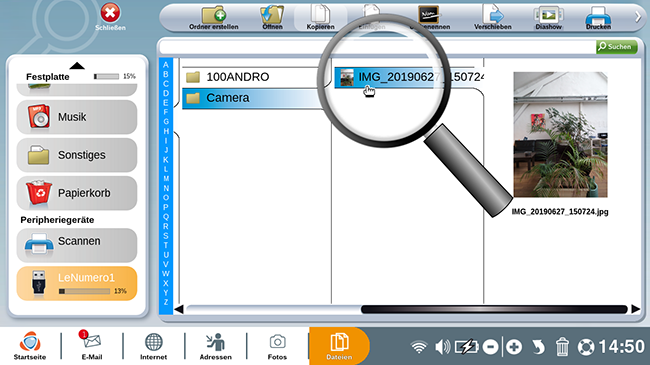Collapse sidebar list with up arrow
The height and width of the screenshot is (365, 650).
pyautogui.click(x=77, y=66)
